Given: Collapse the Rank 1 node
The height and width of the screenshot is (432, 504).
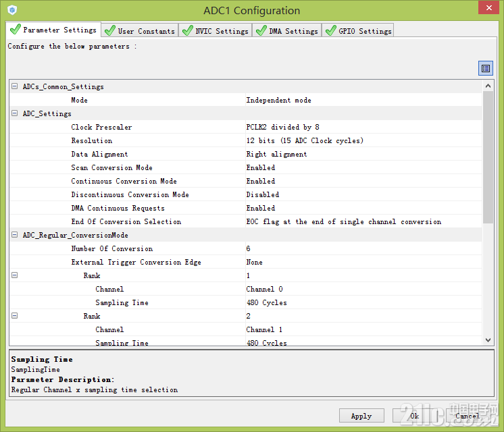Looking at the screenshot, I should pos(14,275).
